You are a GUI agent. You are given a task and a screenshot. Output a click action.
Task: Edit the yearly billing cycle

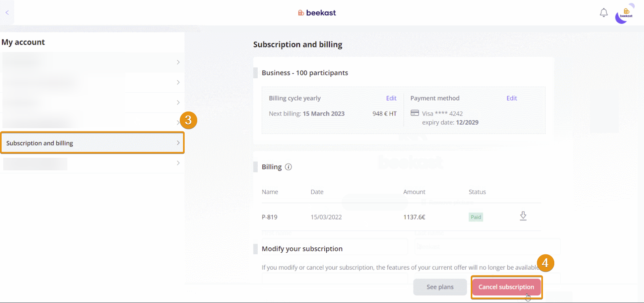pos(391,98)
